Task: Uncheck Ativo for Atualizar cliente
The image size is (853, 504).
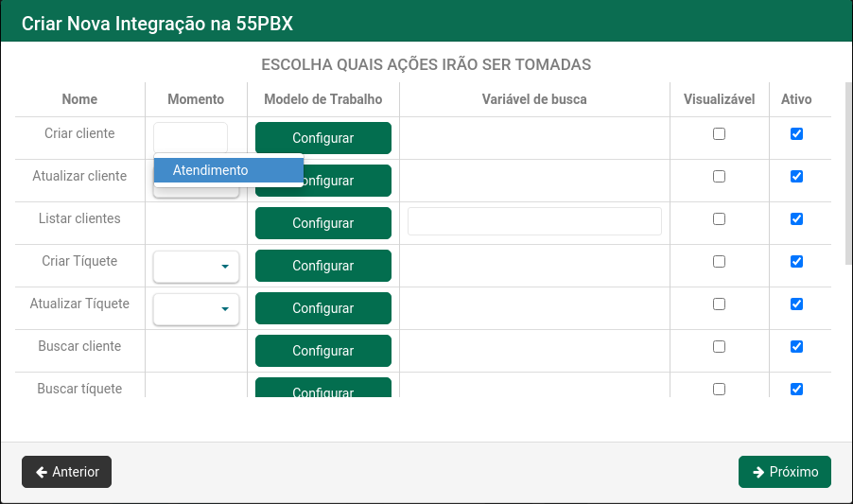Action: (796, 176)
